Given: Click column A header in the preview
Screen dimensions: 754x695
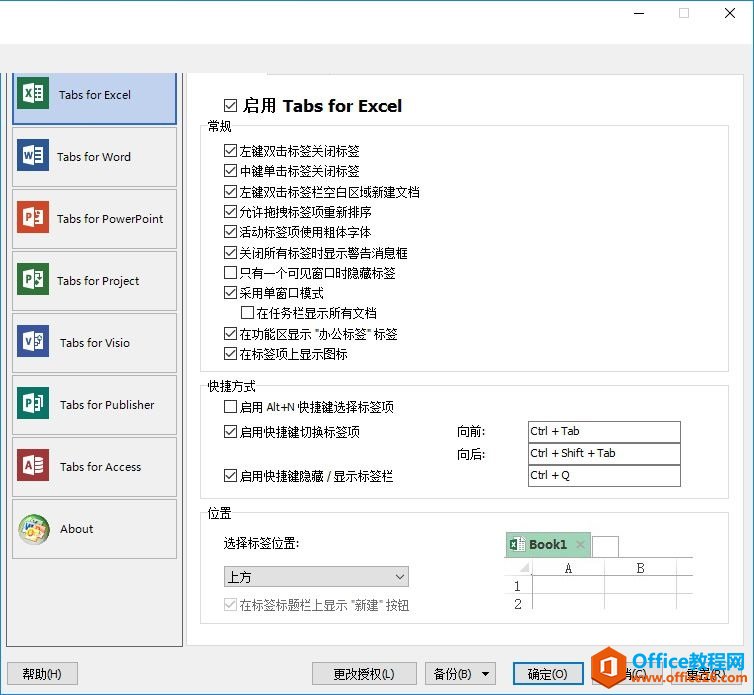Looking at the screenshot, I should tap(568, 569).
